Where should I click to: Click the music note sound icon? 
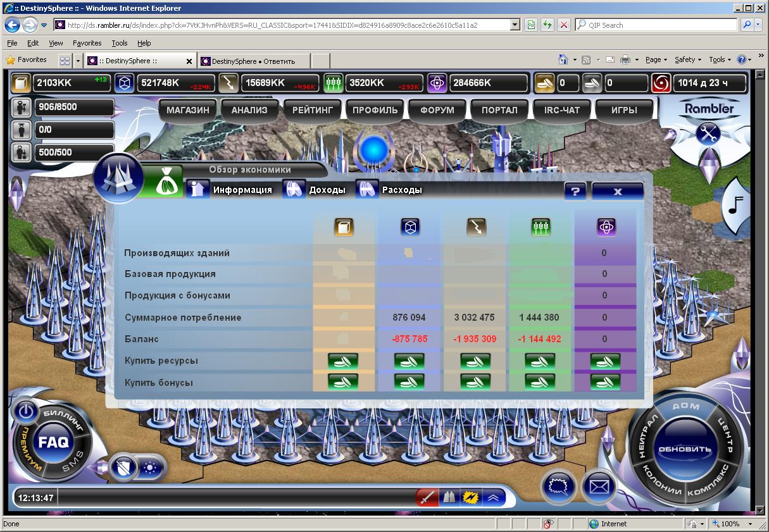pos(736,204)
